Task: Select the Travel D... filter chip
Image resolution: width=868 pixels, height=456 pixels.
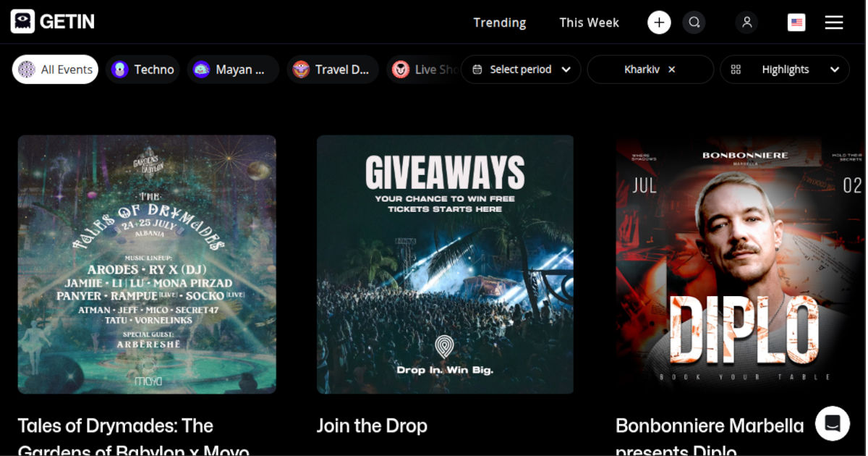Action: [x=333, y=69]
